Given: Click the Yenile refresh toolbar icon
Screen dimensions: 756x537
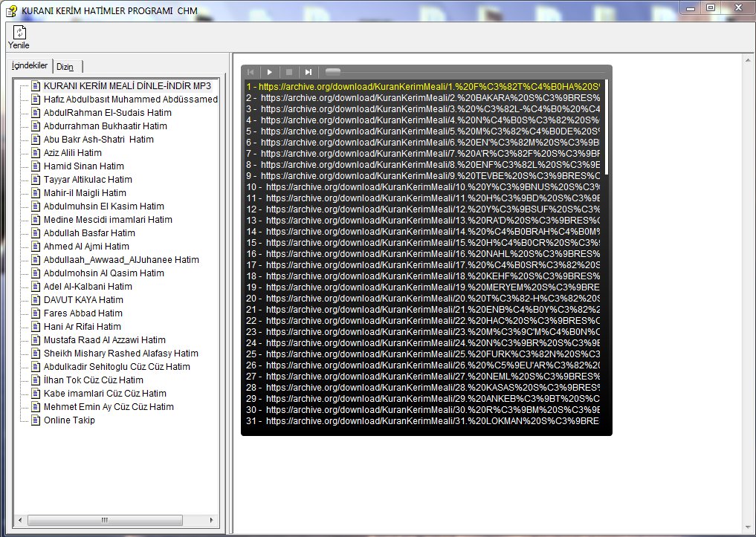Looking at the screenshot, I should (x=19, y=33).
